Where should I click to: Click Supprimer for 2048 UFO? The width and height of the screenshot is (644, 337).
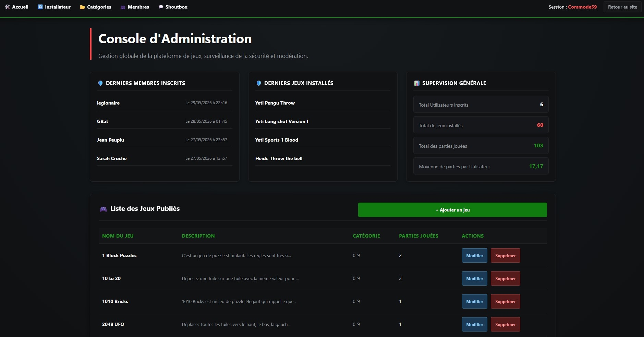point(506,324)
